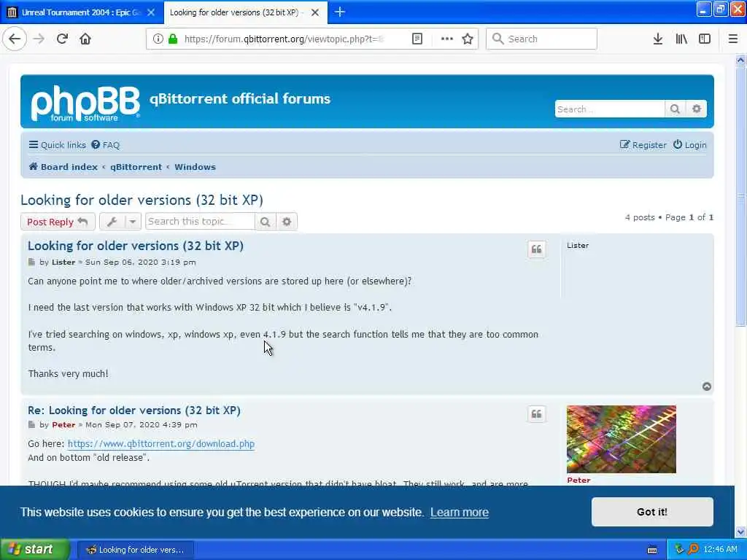Viewport: 747px width, 560px height.
Task: Click post icon beside Lister's byline
Action: coord(31,262)
